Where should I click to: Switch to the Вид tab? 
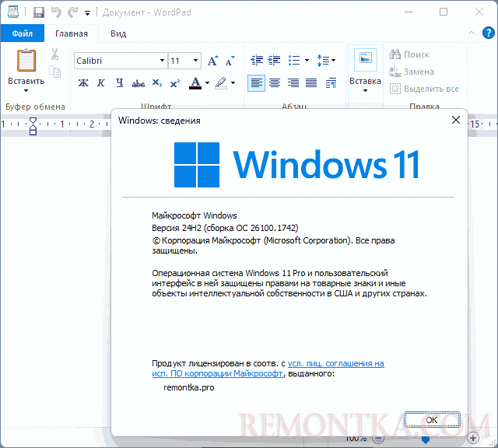tap(118, 33)
